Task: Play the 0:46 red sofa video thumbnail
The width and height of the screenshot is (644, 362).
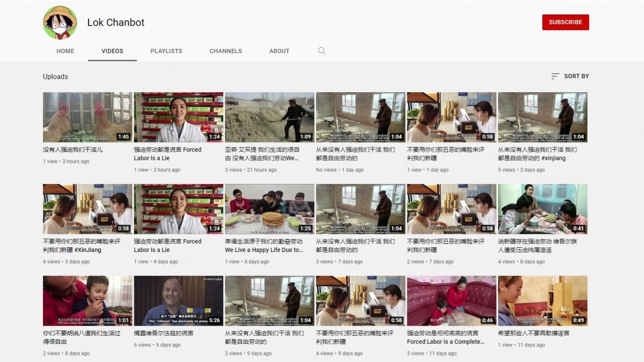Action: click(451, 300)
